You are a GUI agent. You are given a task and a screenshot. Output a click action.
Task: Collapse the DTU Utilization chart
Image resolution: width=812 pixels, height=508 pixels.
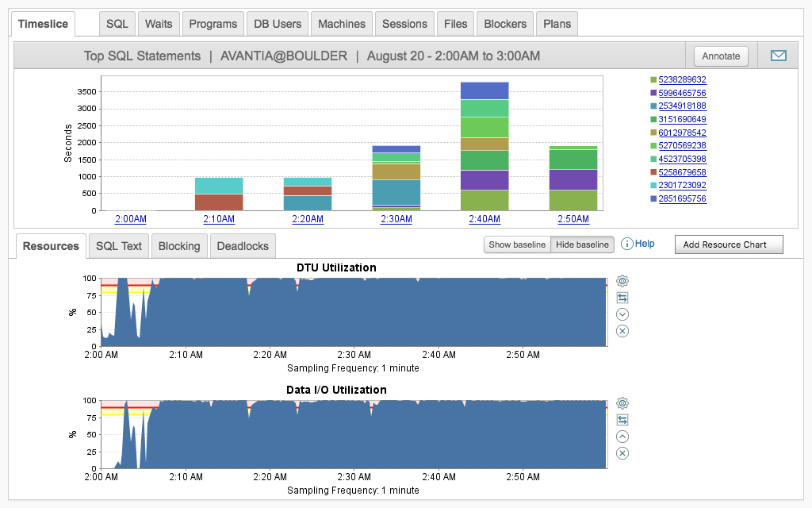(x=622, y=314)
